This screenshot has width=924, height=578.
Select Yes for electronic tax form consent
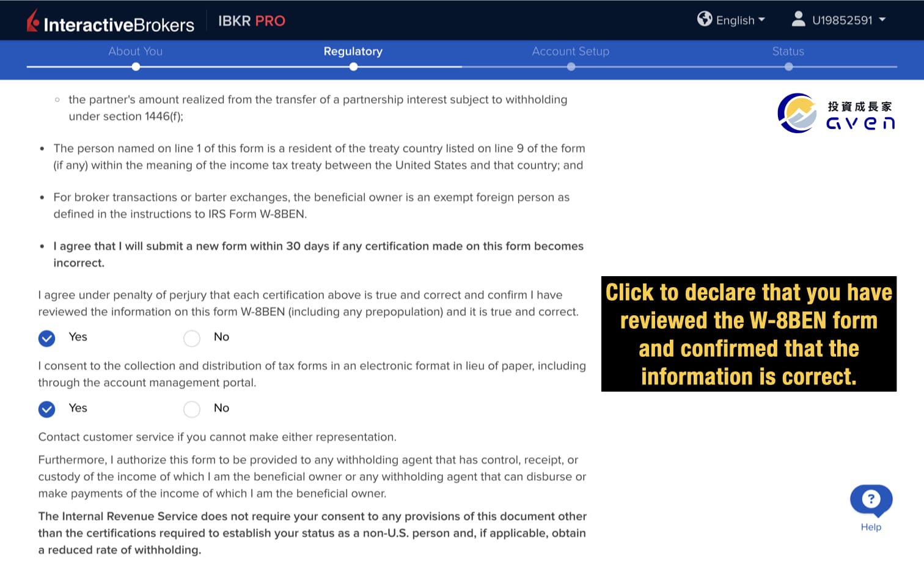[46, 409]
